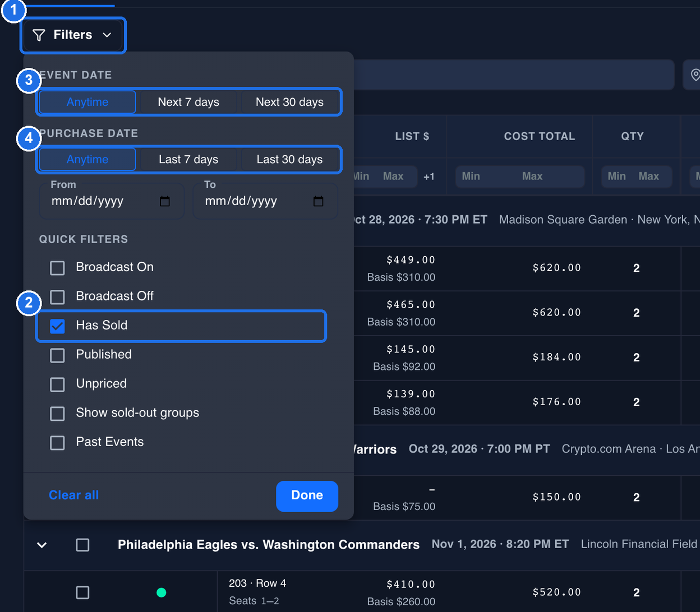Choose Last 30 days purchase date

(289, 159)
